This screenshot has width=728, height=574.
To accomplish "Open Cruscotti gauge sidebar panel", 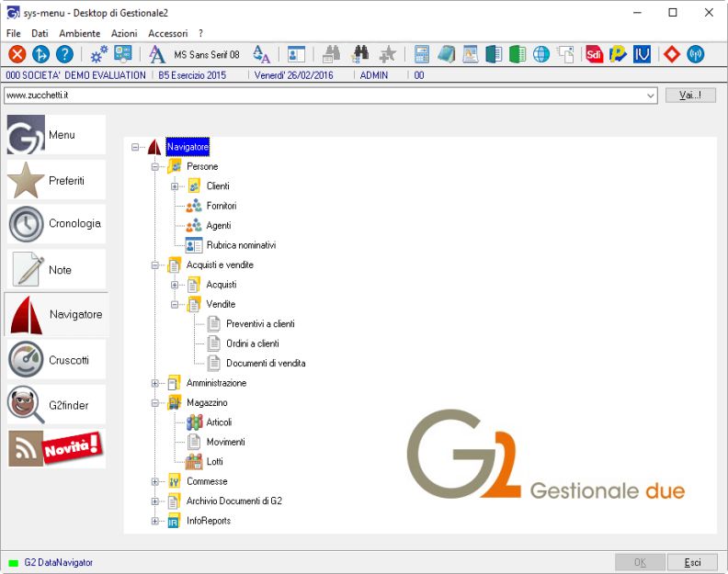I will pos(56,360).
